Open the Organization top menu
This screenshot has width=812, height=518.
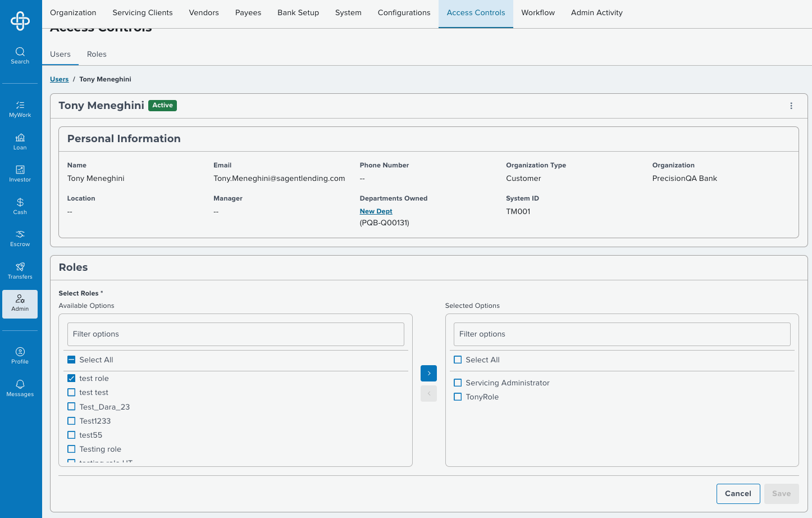[x=73, y=12]
